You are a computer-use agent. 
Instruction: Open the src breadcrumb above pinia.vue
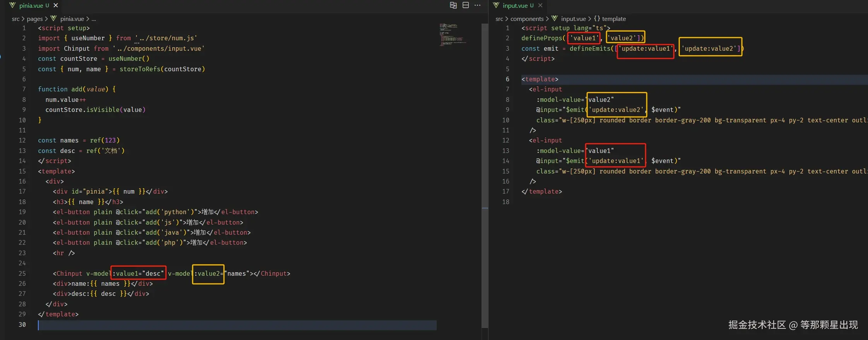pos(15,19)
